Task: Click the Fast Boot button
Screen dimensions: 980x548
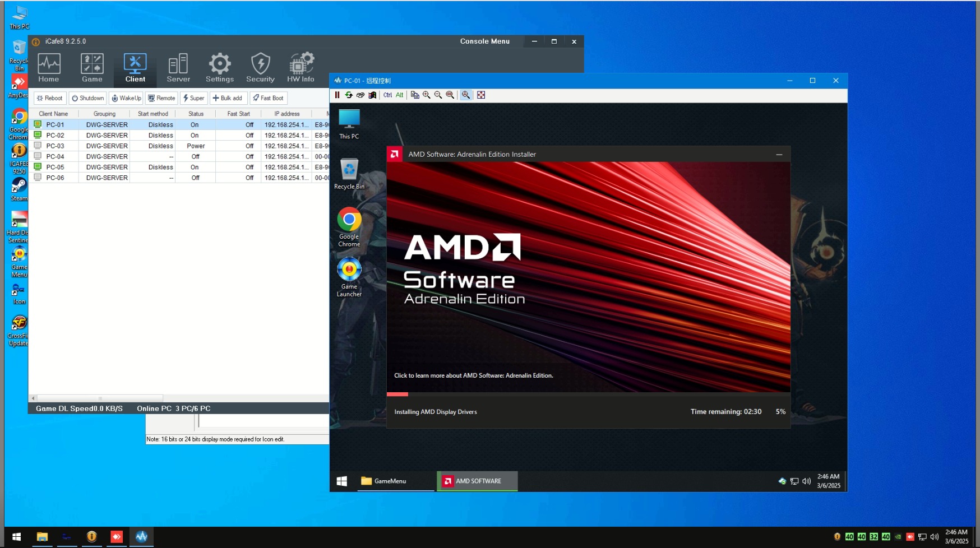Action: pyautogui.click(x=268, y=98)
